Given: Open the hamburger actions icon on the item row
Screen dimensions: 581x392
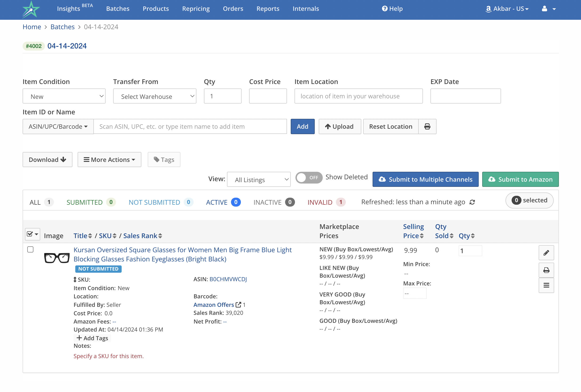Looking at the screenshot, I should click(x=546, y=285).
